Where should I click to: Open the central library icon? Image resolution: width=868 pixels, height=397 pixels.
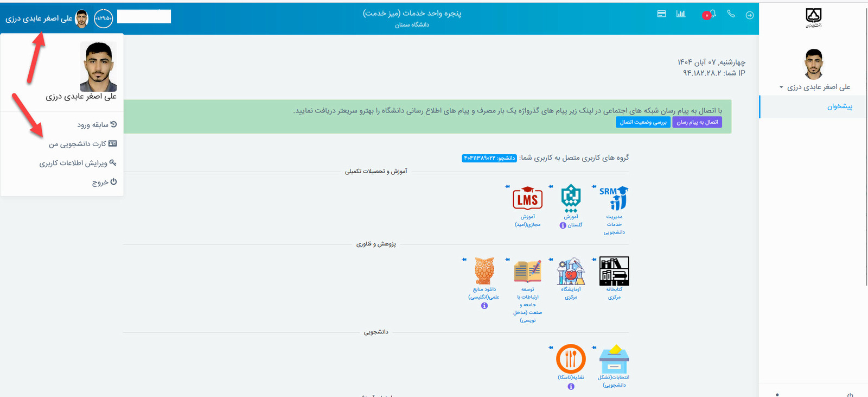tap(614, 271)
